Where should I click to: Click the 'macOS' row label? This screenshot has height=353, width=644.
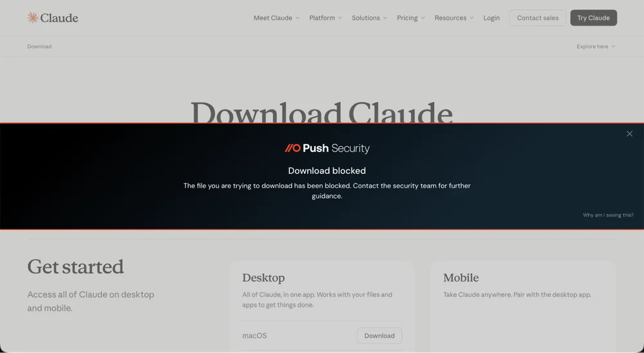[254, 336]
